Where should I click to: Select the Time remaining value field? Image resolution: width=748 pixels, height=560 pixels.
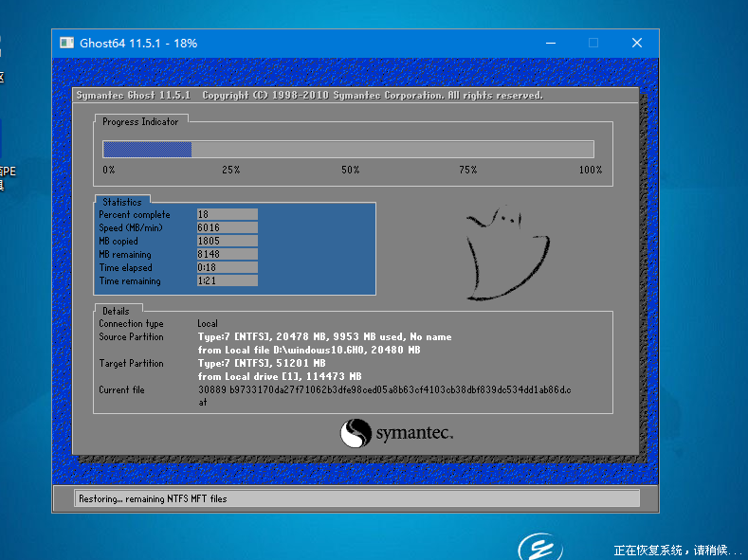coord(228,280)
